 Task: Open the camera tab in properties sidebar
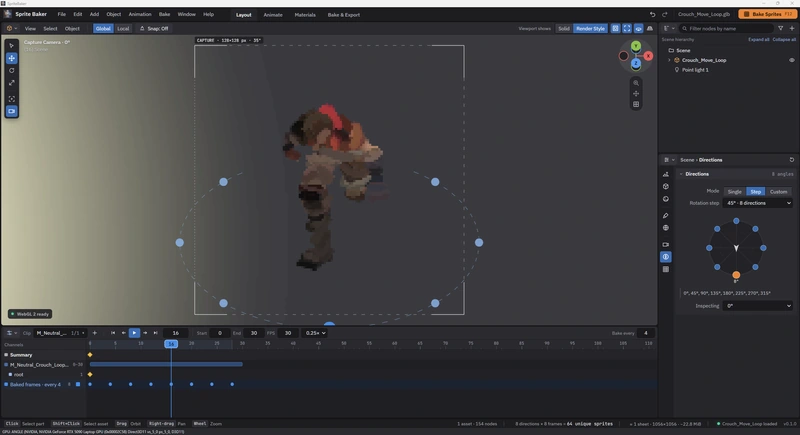tap(666, 244)
